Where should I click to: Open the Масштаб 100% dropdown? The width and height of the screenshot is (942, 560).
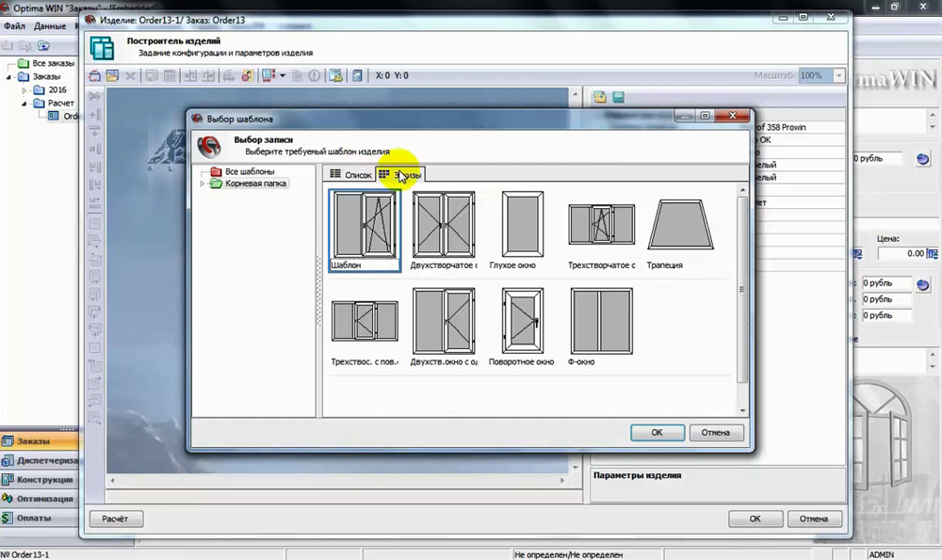pos(838,75)
